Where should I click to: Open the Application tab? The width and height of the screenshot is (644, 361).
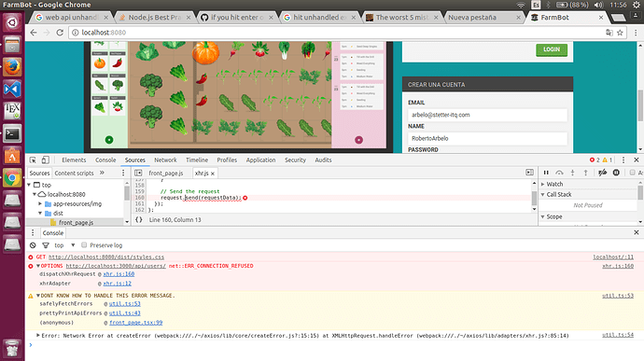pos(260,160)
